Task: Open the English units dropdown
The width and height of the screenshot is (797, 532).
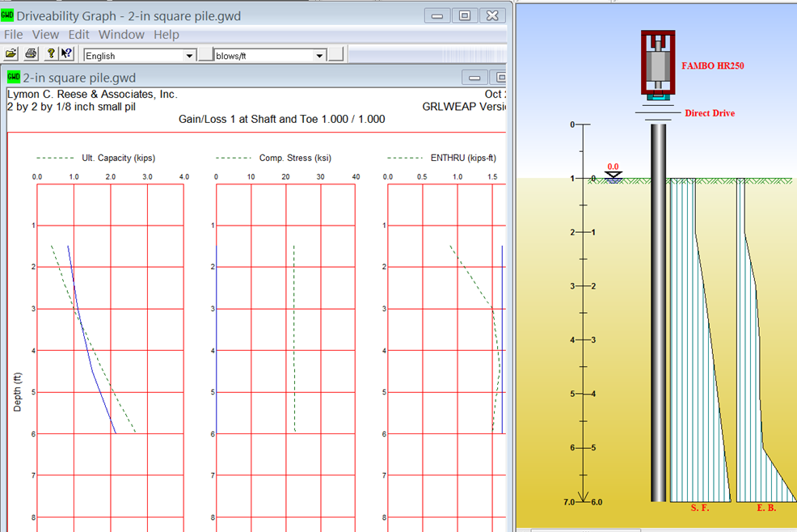Action: point(190,56)
